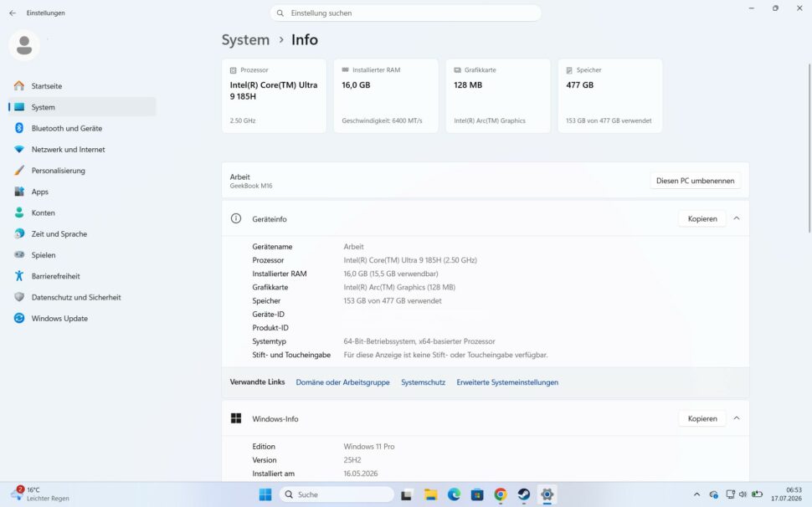Collapse the Geräteinfo section
812x507 pixels.
[737, 219]
